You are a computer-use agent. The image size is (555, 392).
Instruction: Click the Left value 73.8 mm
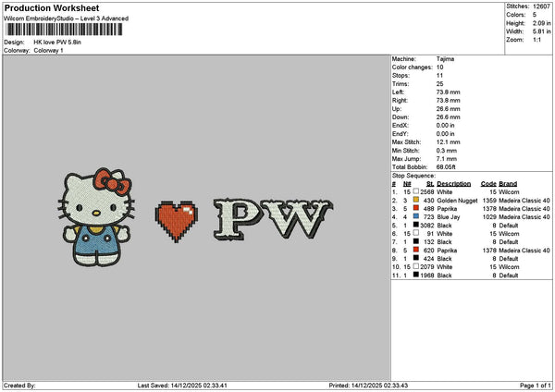point(448,92)
